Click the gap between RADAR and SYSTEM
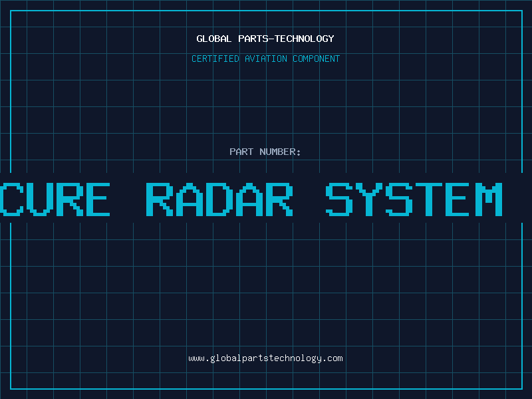The width and height of the screenshot is (532, 399). coord(309,199)
